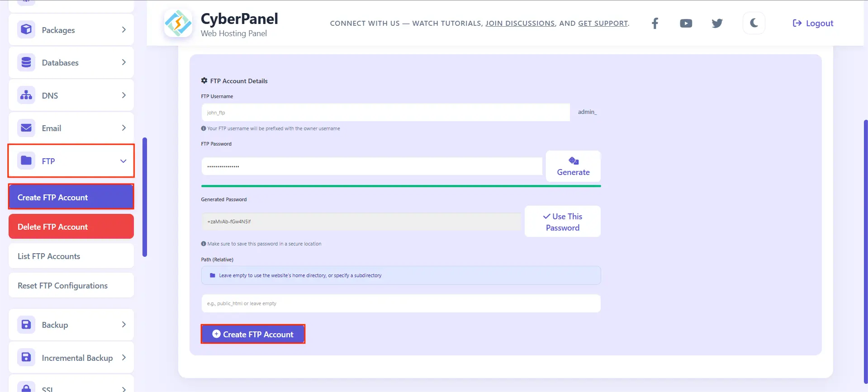Viewport: 868px width, 392px height.
Task: Expand the Databases menu chevron
Action: [x=123, y=62]
